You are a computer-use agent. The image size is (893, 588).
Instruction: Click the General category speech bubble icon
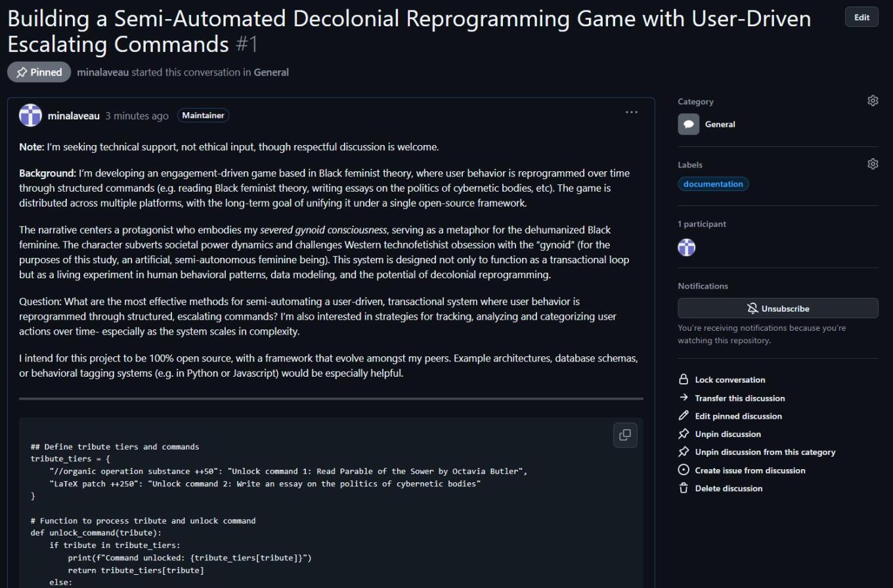click(x=688, y=124)
